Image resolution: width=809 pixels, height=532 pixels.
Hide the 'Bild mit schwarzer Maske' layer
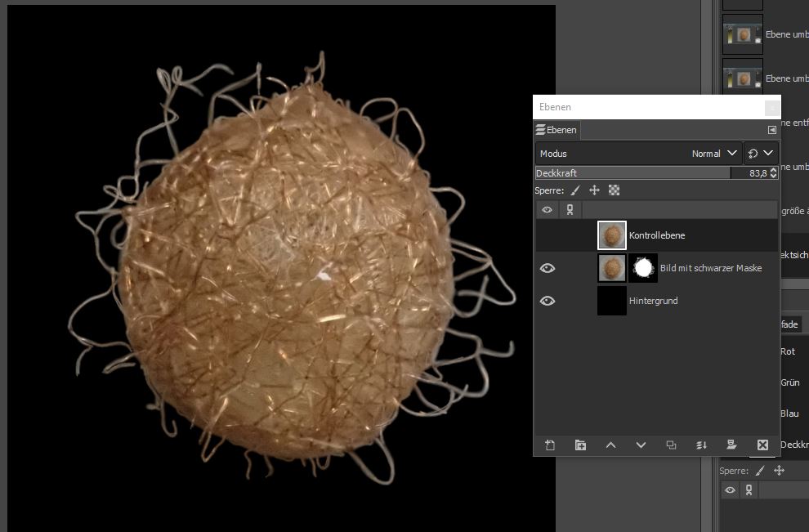pyautogui.click(x=548, y=268)
